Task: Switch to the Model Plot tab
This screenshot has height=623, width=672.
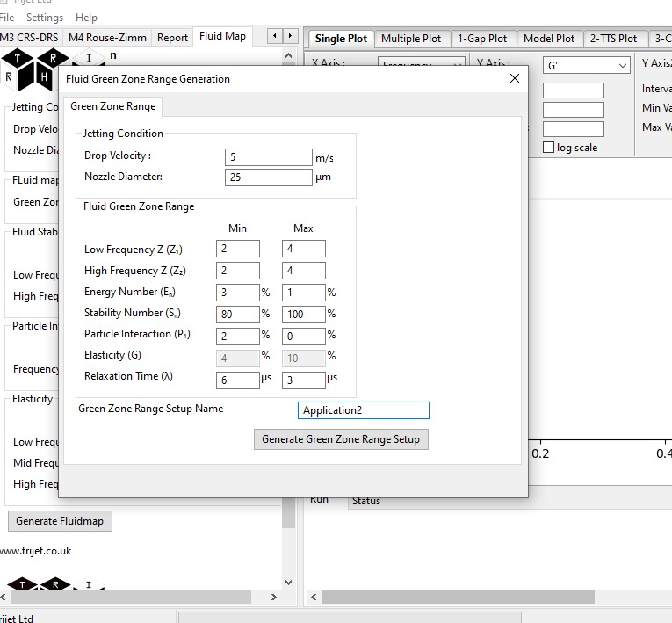Action: pyautogui.click(x=548, y=39)
